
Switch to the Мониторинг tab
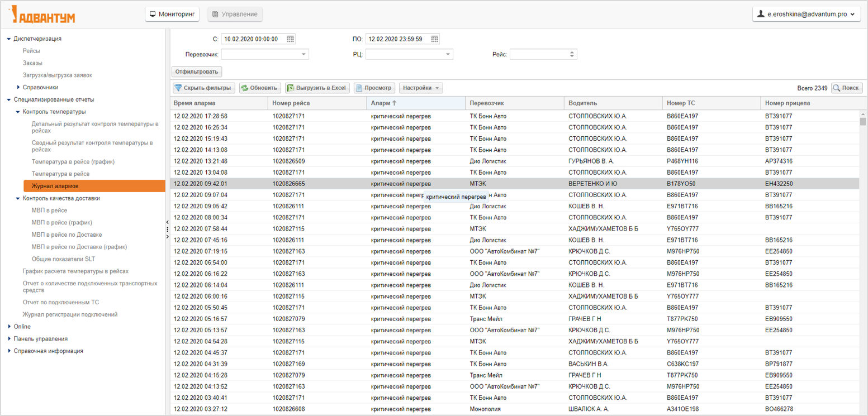point(172,15)
